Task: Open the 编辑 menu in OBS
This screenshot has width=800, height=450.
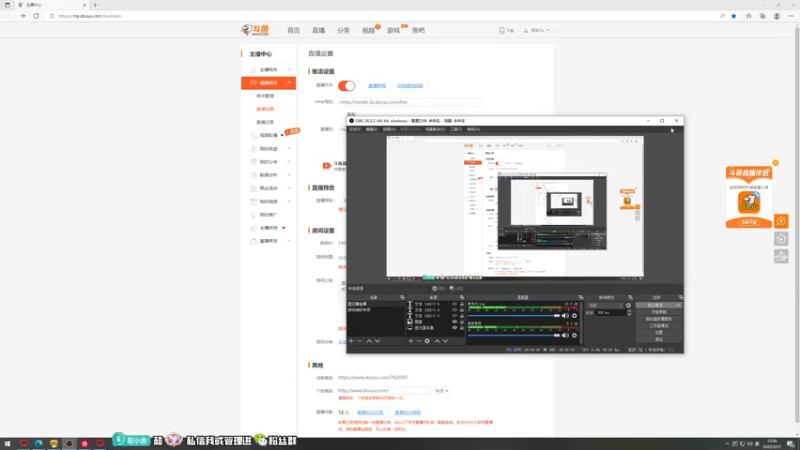Action: tap(372, 130)
